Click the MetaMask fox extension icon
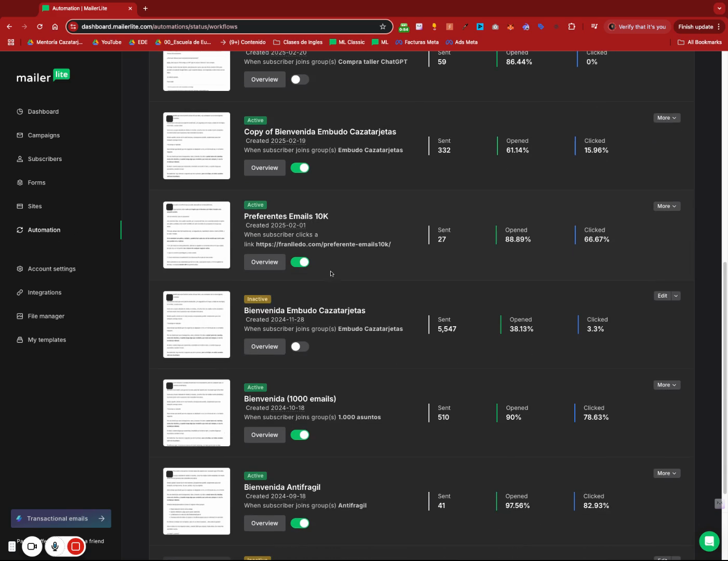Screen dimensions: 728x561 (x=510, y=26)
